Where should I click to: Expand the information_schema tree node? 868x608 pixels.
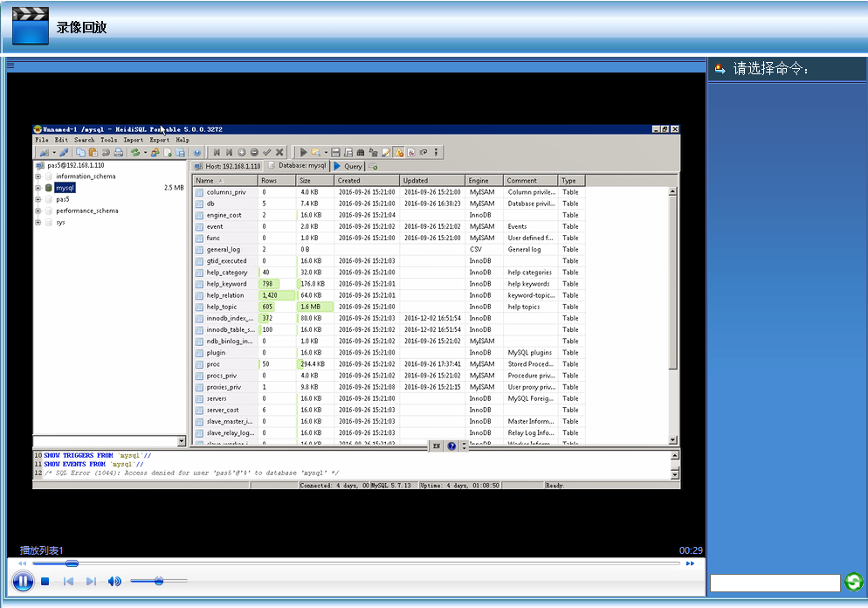(38, 176)
